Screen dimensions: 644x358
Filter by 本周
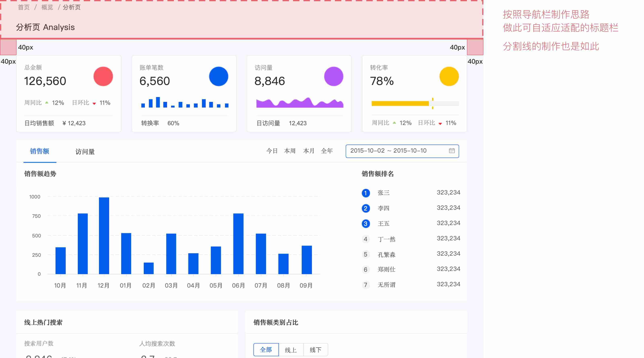pos(290,151)
